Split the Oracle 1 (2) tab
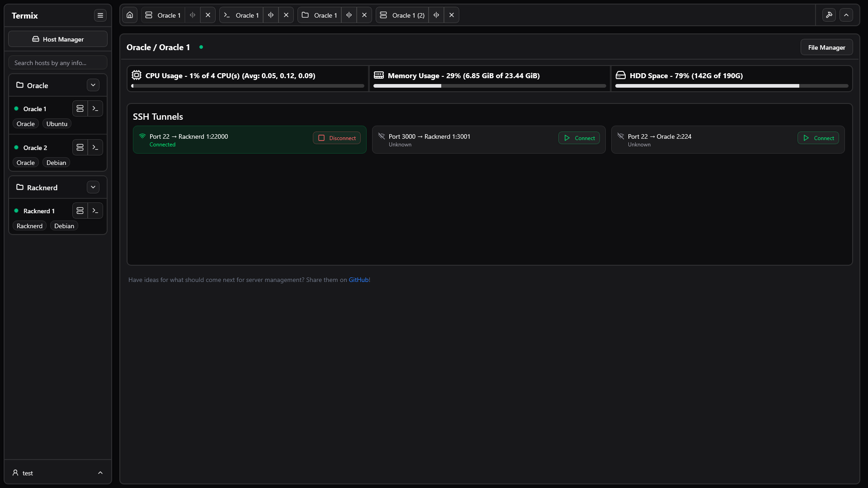The width and height of the screenshot is (868, 488). click(x=436, y=15)
